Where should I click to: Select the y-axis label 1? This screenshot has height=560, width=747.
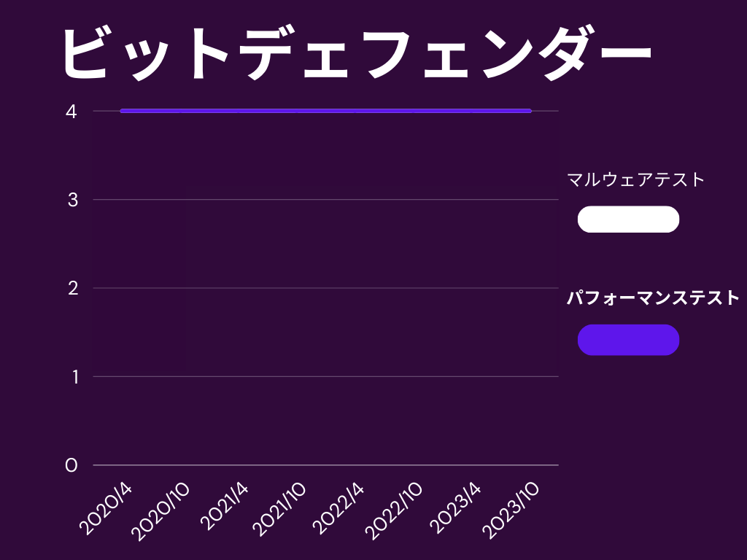tap(72, 377)
